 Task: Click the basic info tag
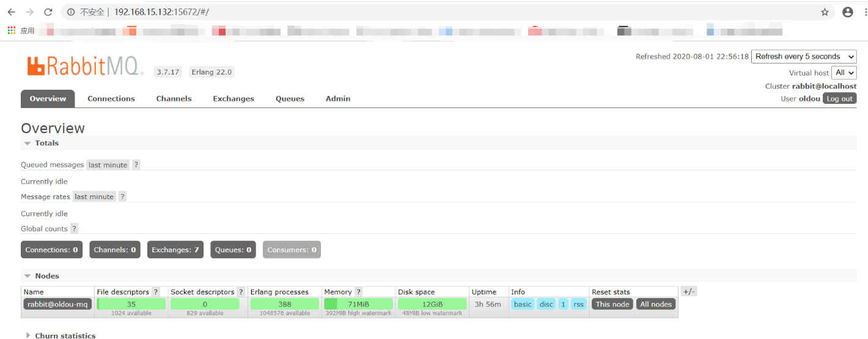(523, 304)
